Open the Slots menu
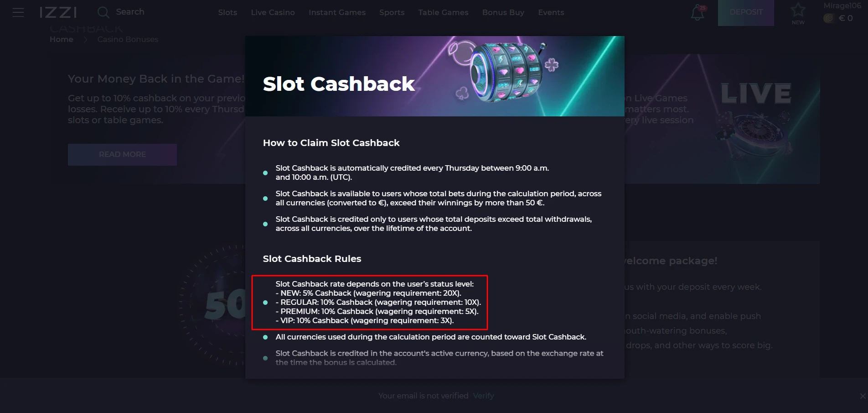This screenshot has height=413, width=868. 227,12
